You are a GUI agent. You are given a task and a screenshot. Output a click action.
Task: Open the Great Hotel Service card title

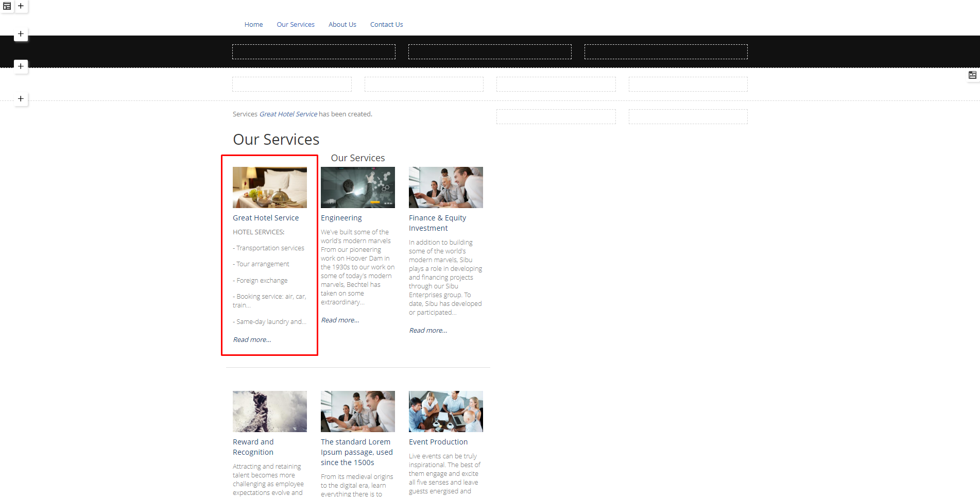(266, 218)
